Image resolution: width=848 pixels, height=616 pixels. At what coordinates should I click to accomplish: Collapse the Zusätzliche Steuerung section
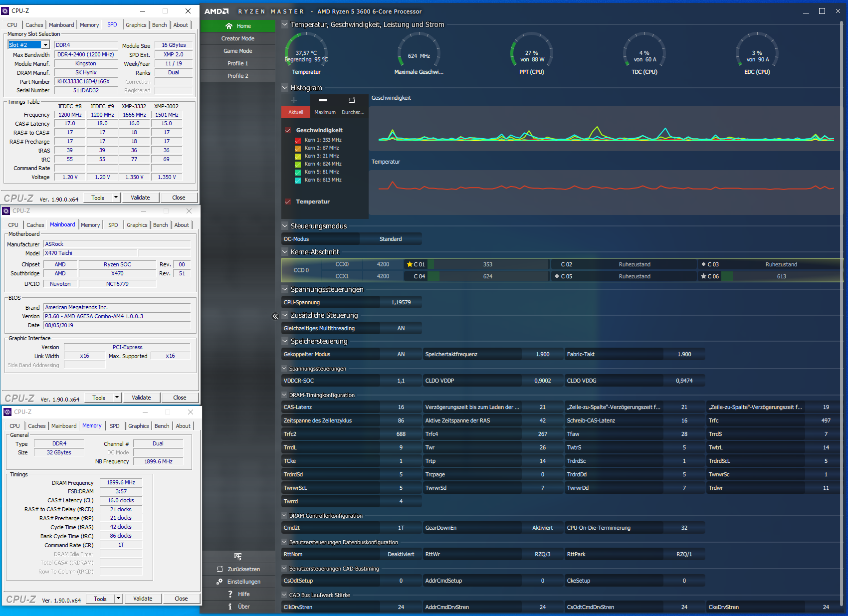tap(285, 315)
